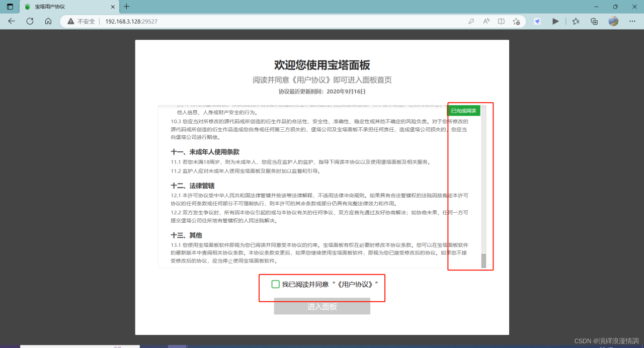Image resolution: width=644 pixels, height=348 pixels.
Task: Open the browser profile avatar
Action: click(x=613, y=21)
